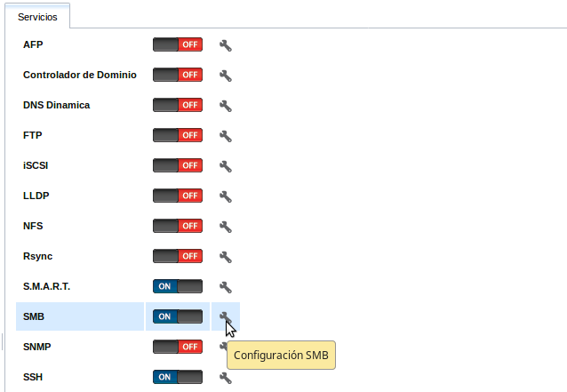Click the Rsync service name
This screenshot has height=392, width=567.
37,256
